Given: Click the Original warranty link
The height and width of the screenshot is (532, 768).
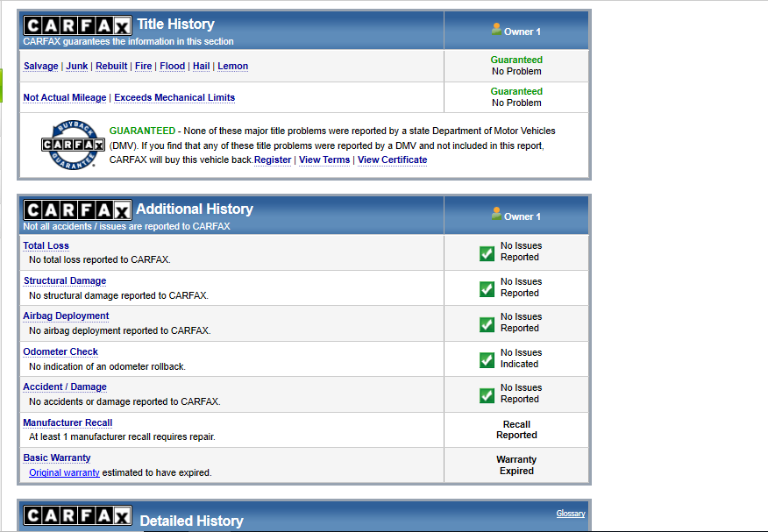Looking at the screenshot, I should pos(64,472).
